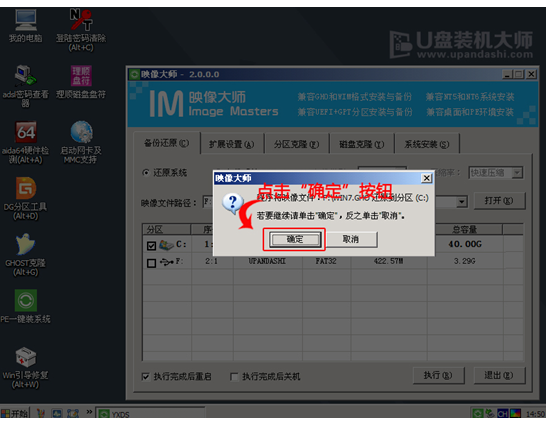Open the Win引导修复 desktop icon
The width and height of the screenshot is (546, 426).
point(25,367)
